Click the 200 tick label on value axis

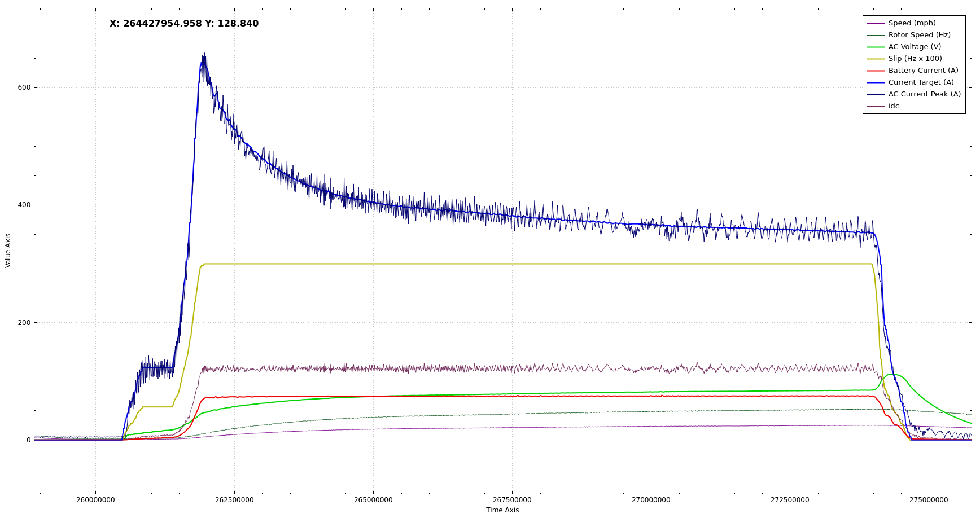[24, 323]
